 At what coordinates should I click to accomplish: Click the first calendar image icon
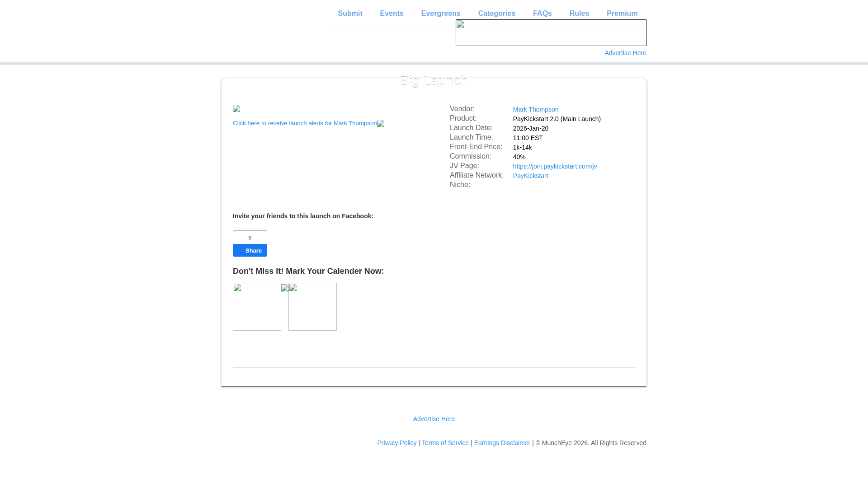point(257,307)
